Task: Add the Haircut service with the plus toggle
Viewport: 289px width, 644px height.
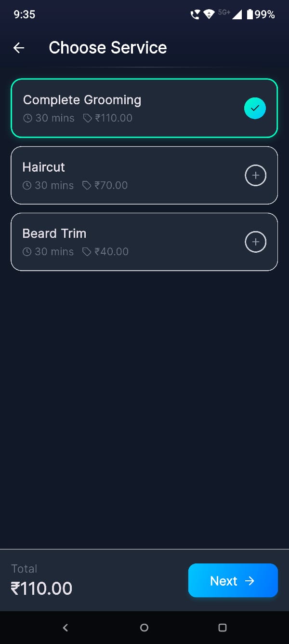Action: coord(255,175)
